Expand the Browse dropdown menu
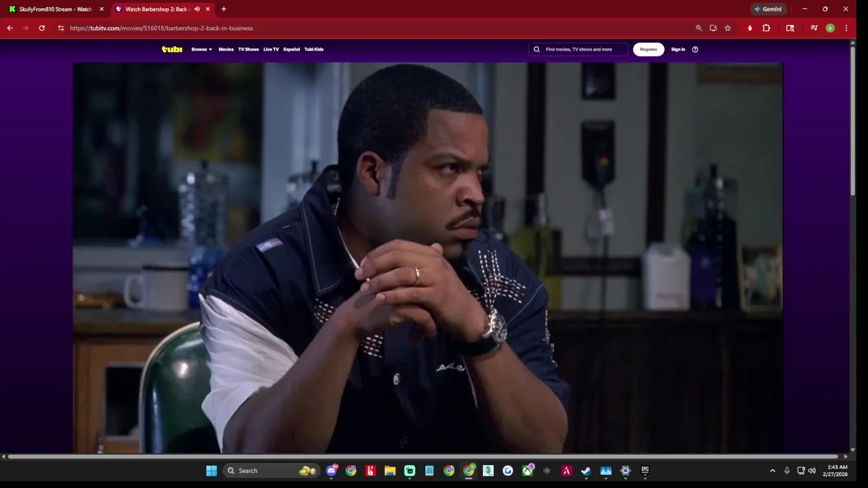 [x=201, y=49]
